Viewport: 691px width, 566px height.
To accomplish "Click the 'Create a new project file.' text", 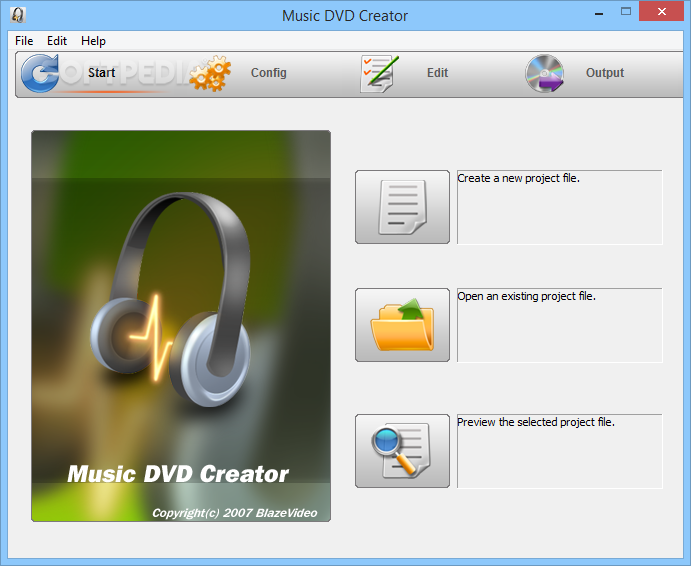I will 518,178.
